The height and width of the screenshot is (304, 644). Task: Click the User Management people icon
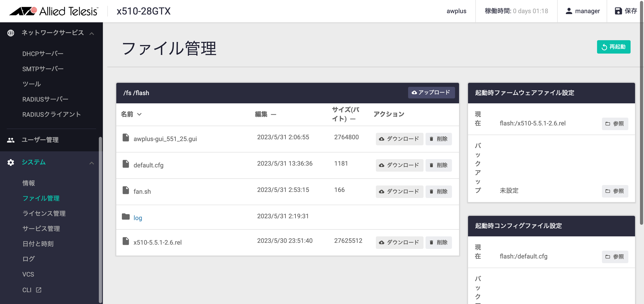(x=11, y=140)
